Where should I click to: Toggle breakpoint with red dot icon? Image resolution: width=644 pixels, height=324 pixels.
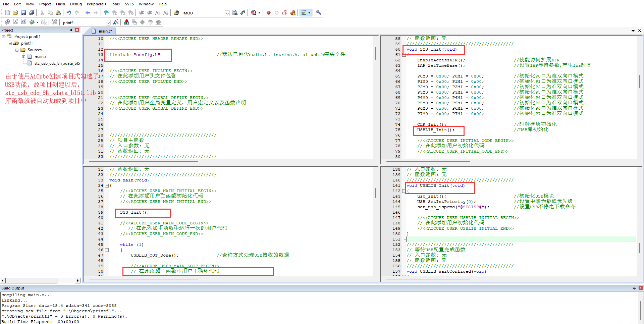(x=269, y=13)
